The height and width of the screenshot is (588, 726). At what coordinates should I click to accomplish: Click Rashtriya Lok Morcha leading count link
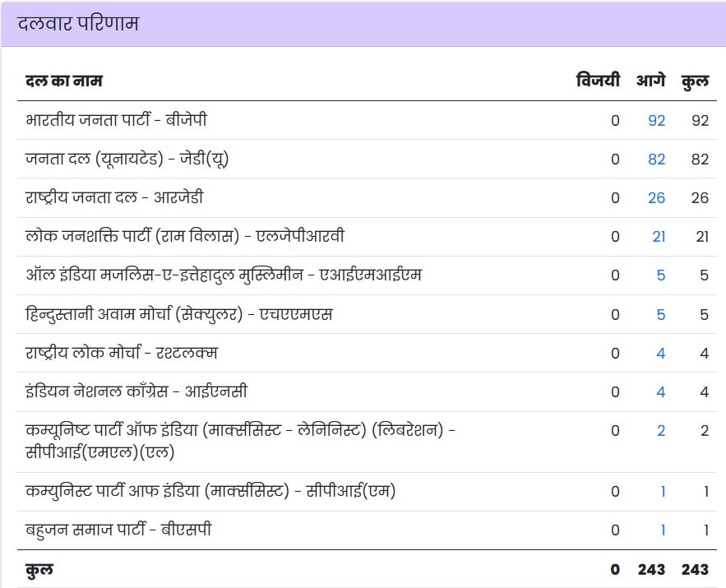coord(661,354)
